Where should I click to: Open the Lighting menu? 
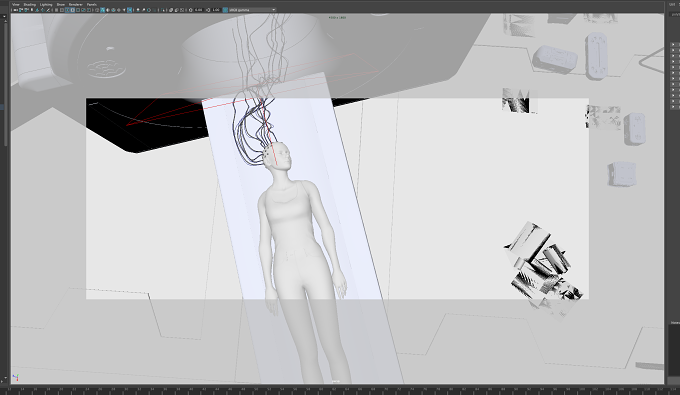(46, 4)
